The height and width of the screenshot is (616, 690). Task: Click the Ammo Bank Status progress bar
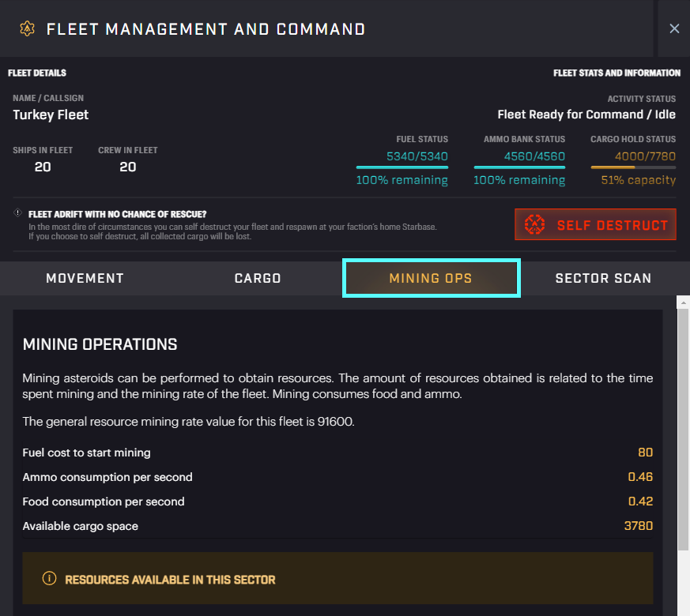(518, 167)
